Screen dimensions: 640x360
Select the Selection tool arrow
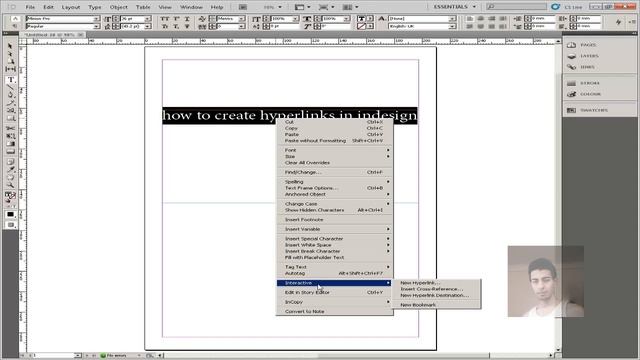pos(10,46)
